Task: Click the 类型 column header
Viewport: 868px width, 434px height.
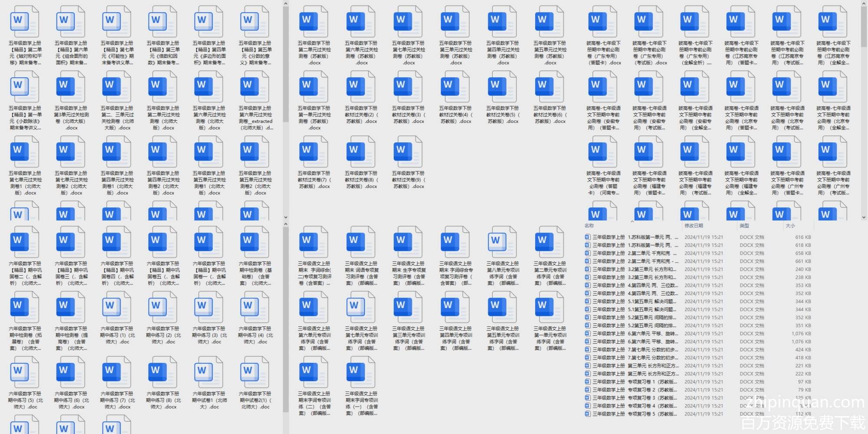Action: 744,226
